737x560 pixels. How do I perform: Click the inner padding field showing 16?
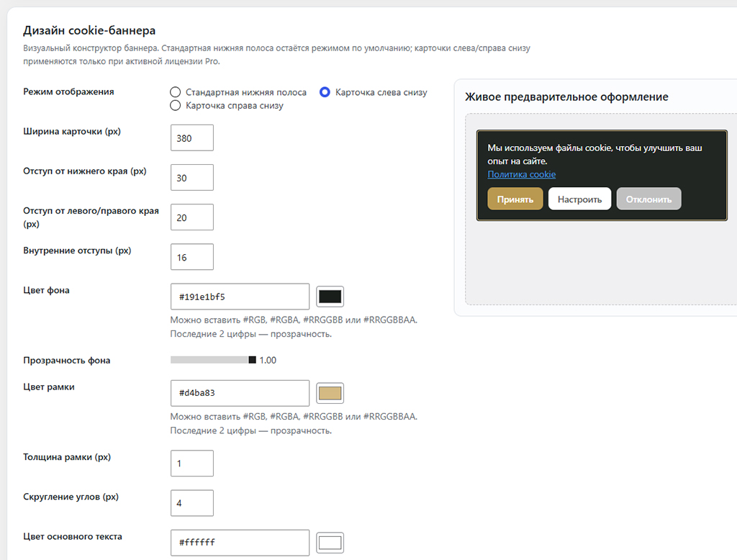(x=191, y=257)
